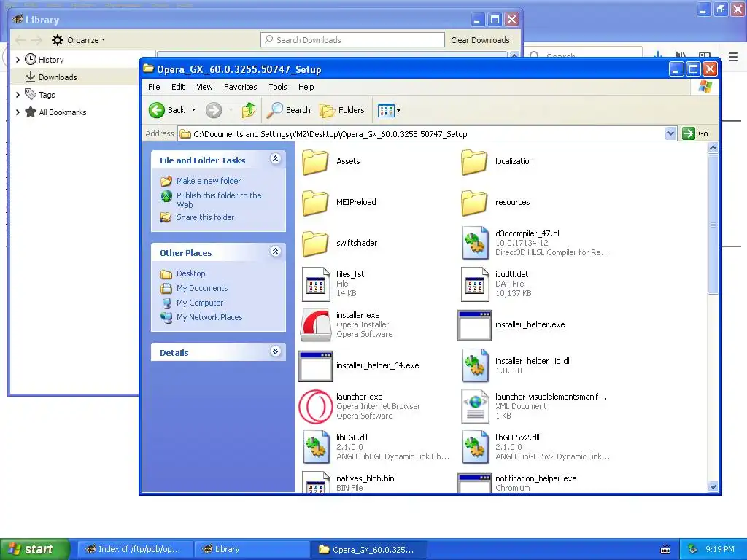Click Share this folder link

click(205, 217)
